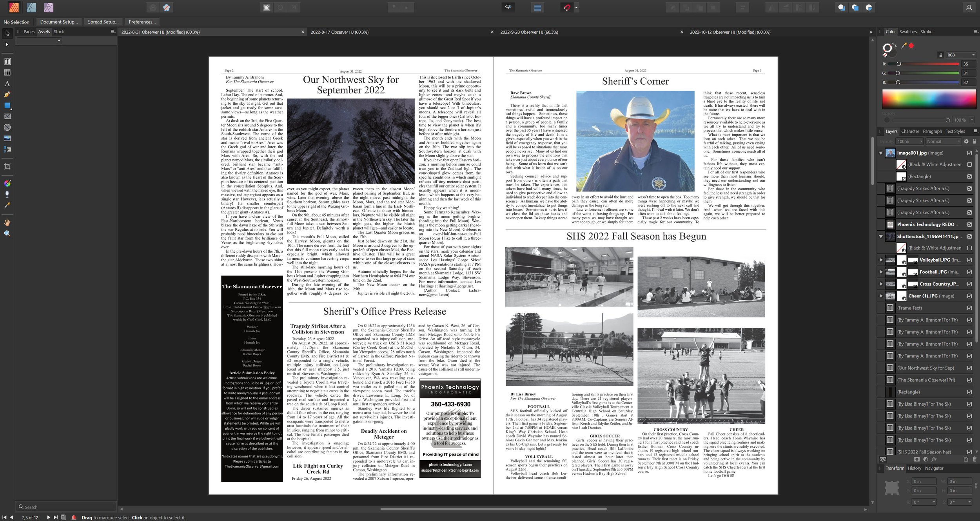Pick a color from the spectrum bar

tap(929, 99)
